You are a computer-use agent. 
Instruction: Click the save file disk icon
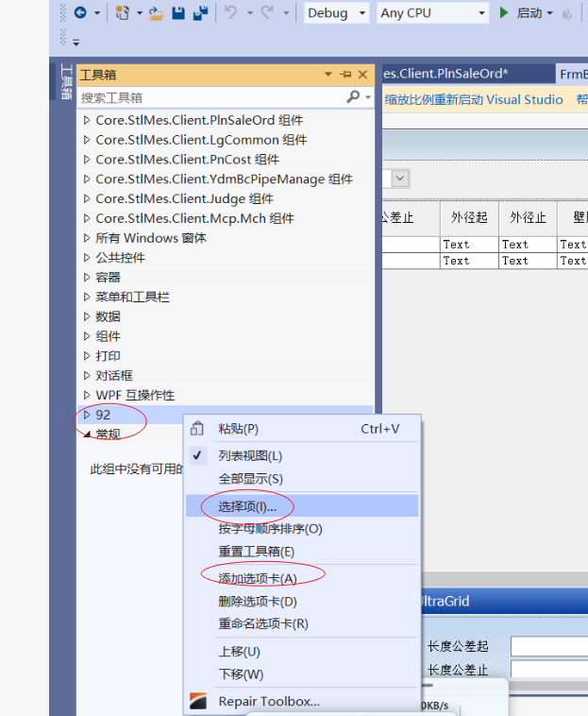(x=178, y=13)
